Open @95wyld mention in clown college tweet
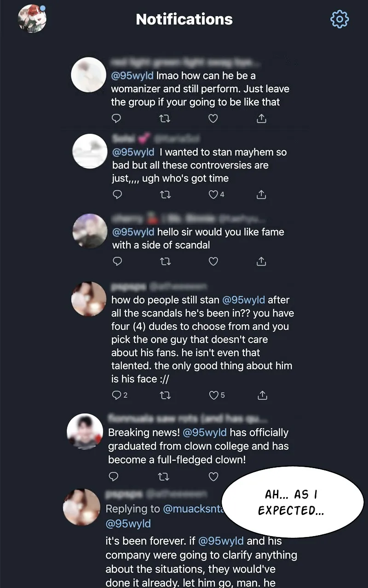The image size is (368, 588). click(205, 432)
